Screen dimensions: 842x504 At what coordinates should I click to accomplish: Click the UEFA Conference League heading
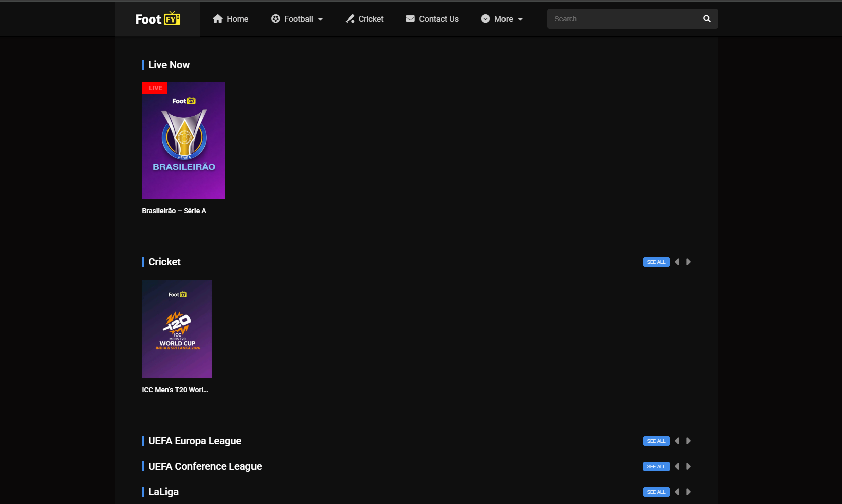click(x=205, y=466)
